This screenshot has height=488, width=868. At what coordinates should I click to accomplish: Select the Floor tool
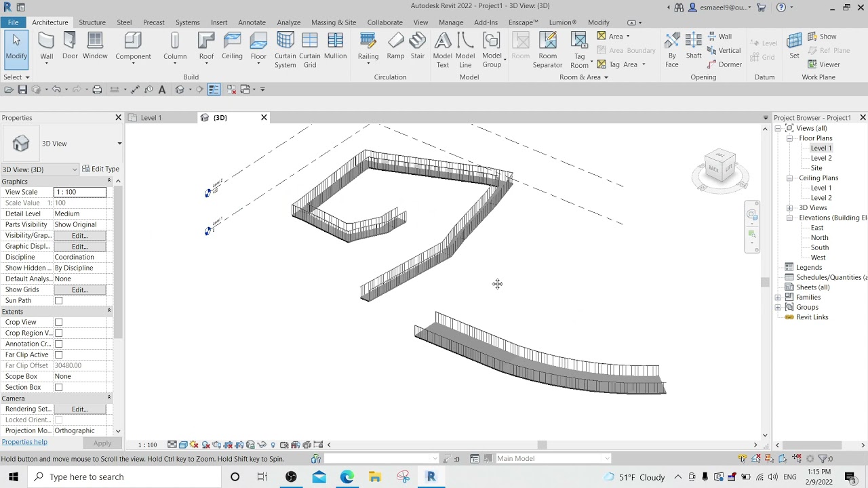pos(258,47)
